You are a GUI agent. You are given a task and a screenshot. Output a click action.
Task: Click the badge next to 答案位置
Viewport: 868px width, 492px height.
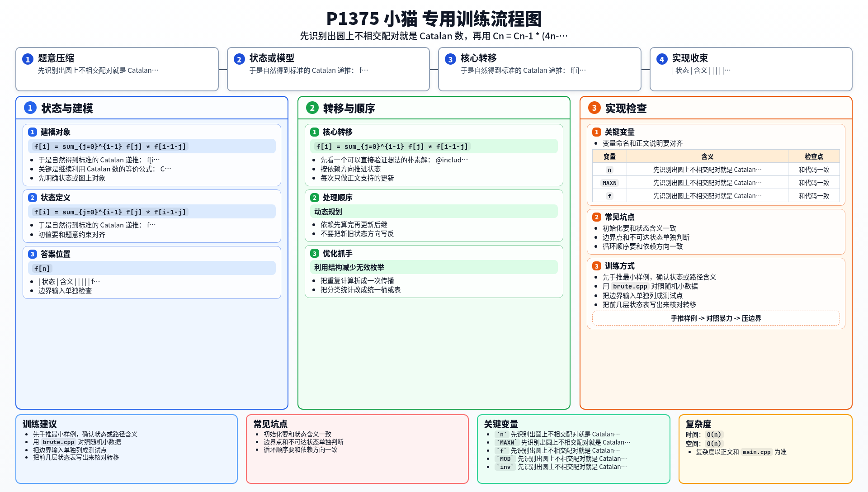pyautogui.click(x=33, y=254)
